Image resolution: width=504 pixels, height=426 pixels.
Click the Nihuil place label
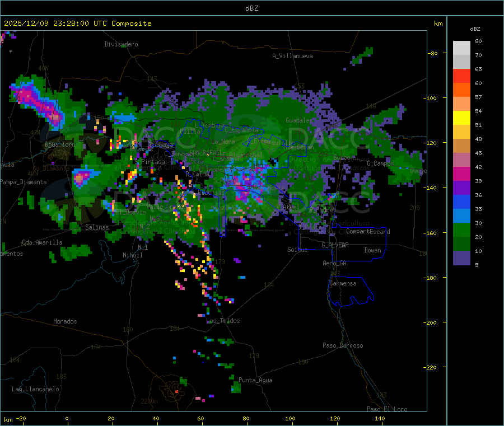tap(132, 255)
